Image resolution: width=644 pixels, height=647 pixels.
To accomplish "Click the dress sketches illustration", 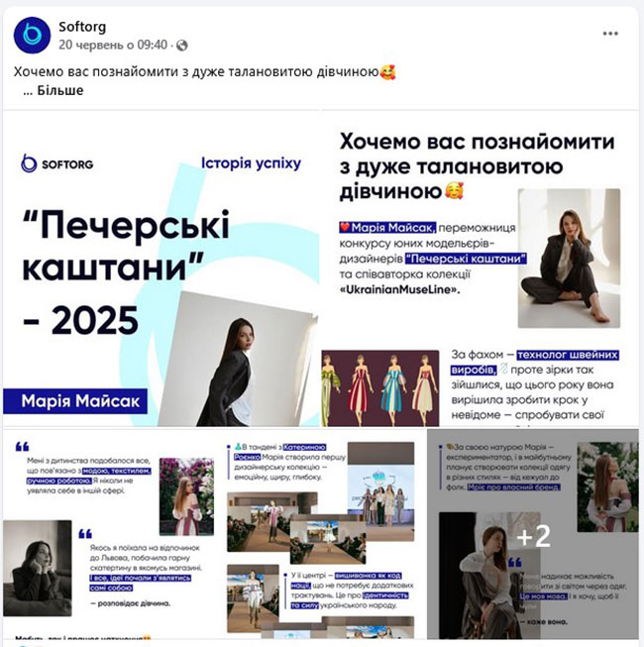I will coord(380,388).
